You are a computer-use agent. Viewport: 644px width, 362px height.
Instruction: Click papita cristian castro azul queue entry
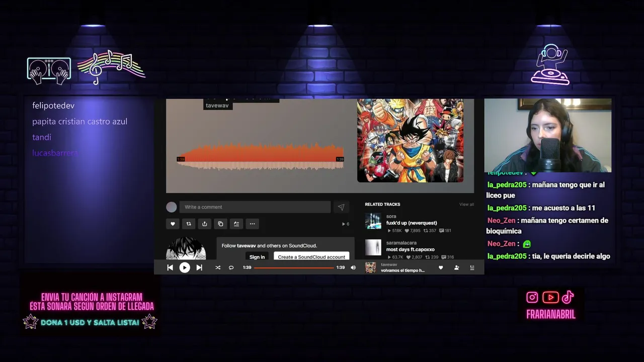pyautogui.click(x=79, y=122)
